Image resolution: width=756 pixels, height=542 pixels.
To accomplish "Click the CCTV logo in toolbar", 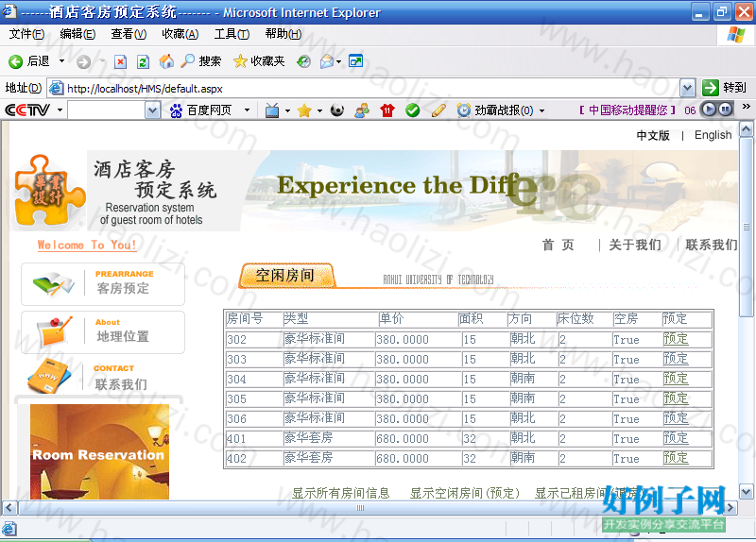I will pyautogui.click(x=27, y=110).
